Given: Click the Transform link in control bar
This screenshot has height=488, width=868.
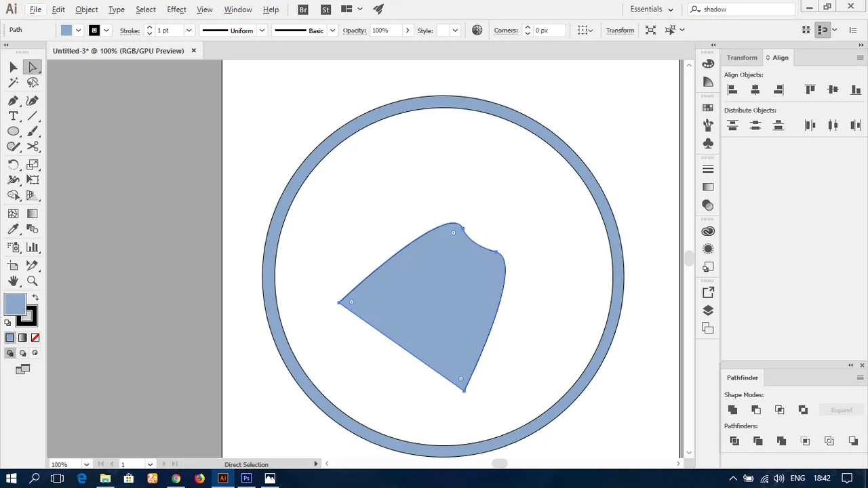Looking at the screenshot, I should point(620,30).
